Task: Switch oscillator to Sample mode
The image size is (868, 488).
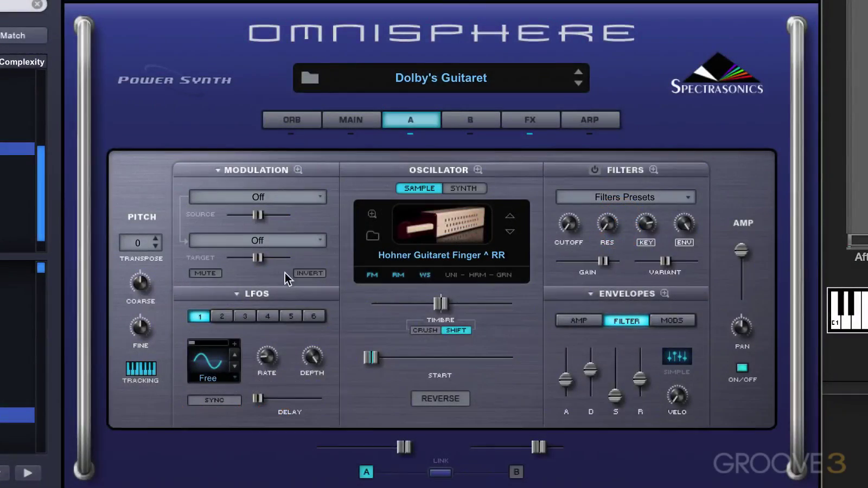Action: [x=419, y=188]
